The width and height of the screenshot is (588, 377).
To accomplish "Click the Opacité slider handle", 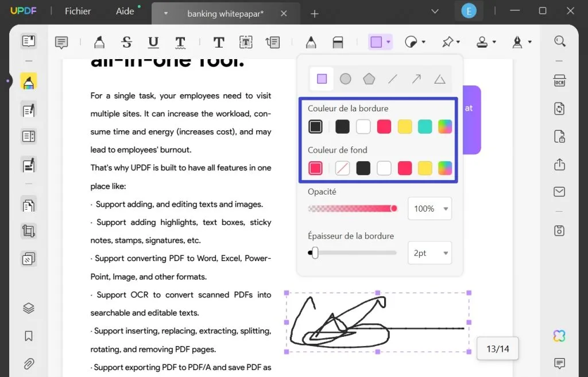I will click(394, 208).
